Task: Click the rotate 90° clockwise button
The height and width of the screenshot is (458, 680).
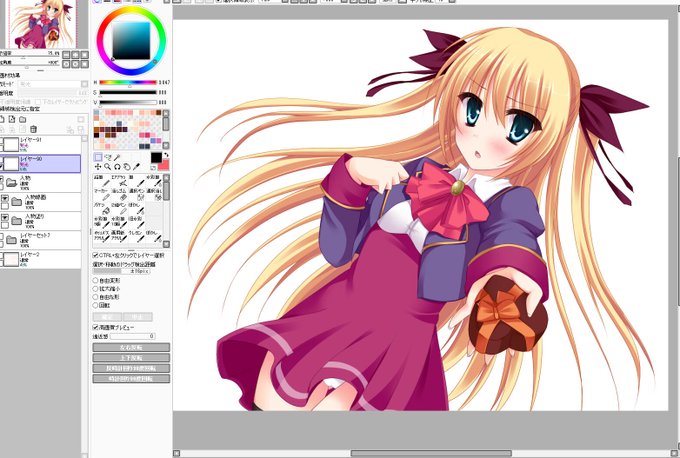Action: coord(131,379)
